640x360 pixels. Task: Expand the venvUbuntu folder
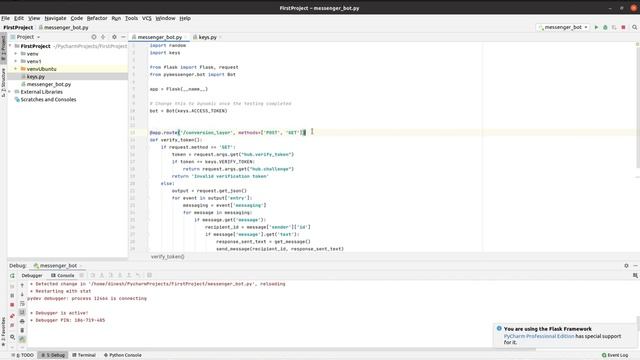point(16,69)
